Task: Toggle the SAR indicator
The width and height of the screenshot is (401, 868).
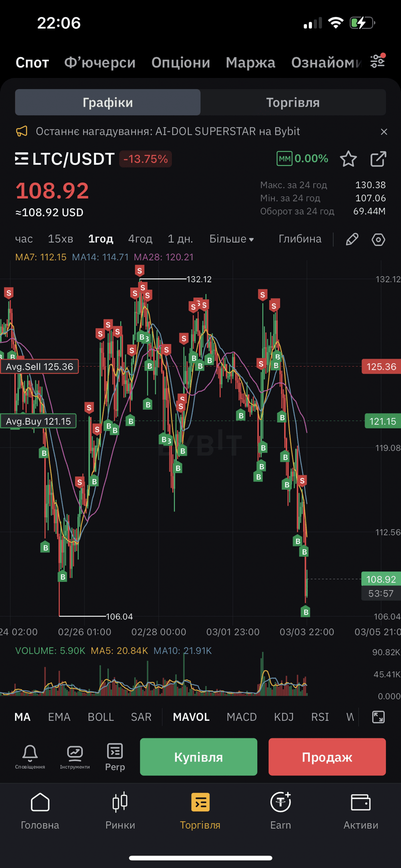Action: 141,717
